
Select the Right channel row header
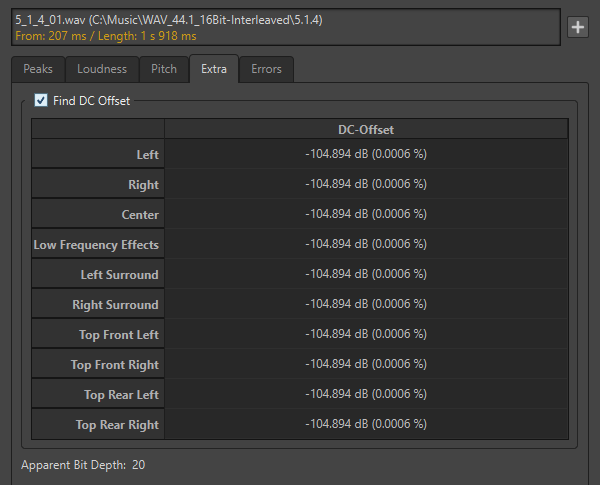[98, 185]
